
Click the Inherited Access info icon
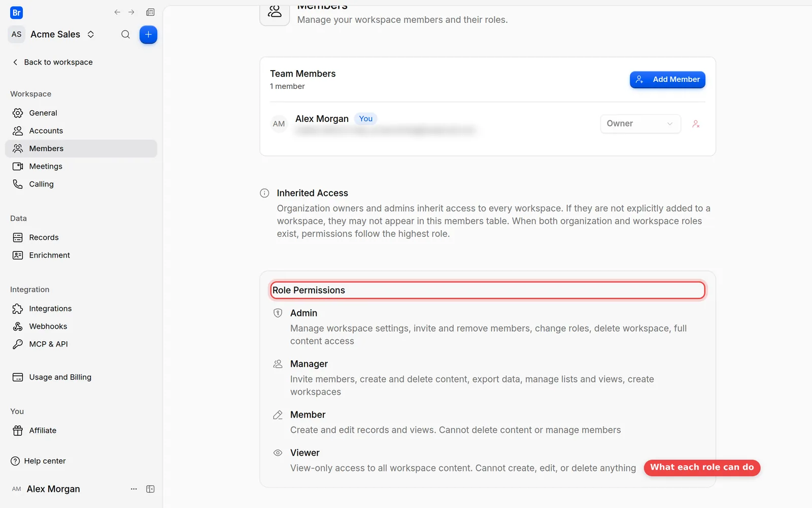(264, 193)
